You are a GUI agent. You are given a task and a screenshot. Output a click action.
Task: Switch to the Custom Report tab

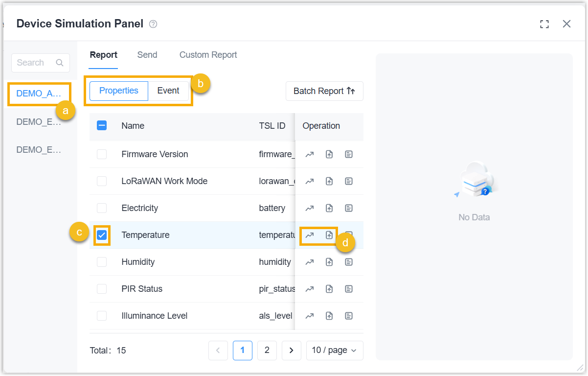[x=208, y=55]
